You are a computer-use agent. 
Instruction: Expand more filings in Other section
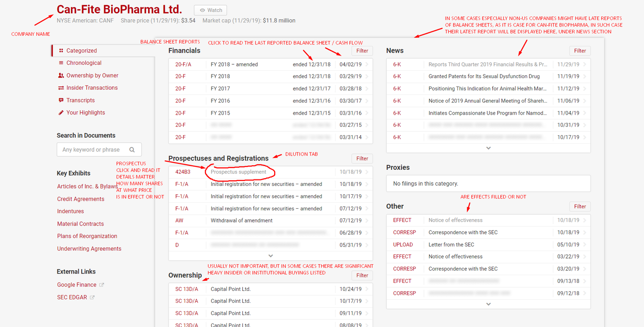point(488,304)
